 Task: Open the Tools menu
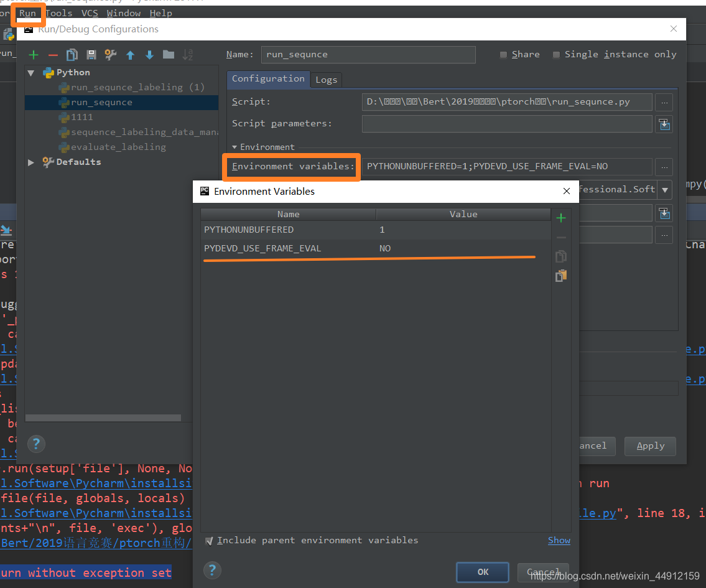(59, 13)
